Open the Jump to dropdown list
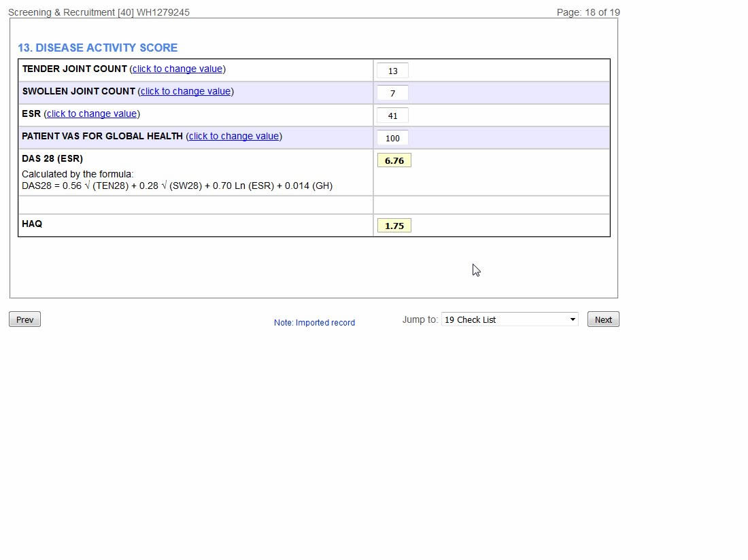 tap(509, 319)
